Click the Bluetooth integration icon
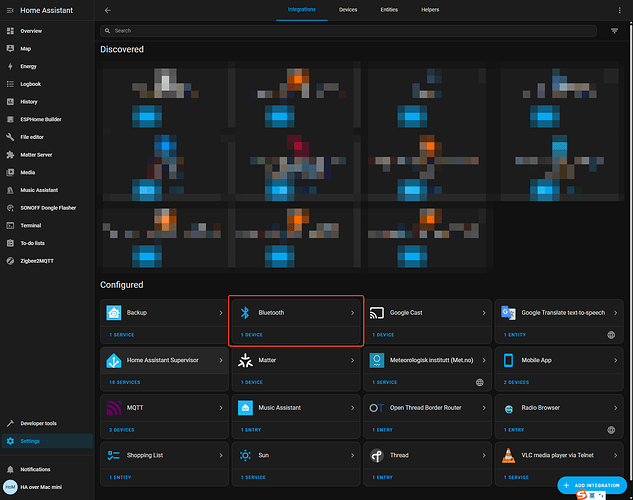The image size is (633, 500). point(245,313)
